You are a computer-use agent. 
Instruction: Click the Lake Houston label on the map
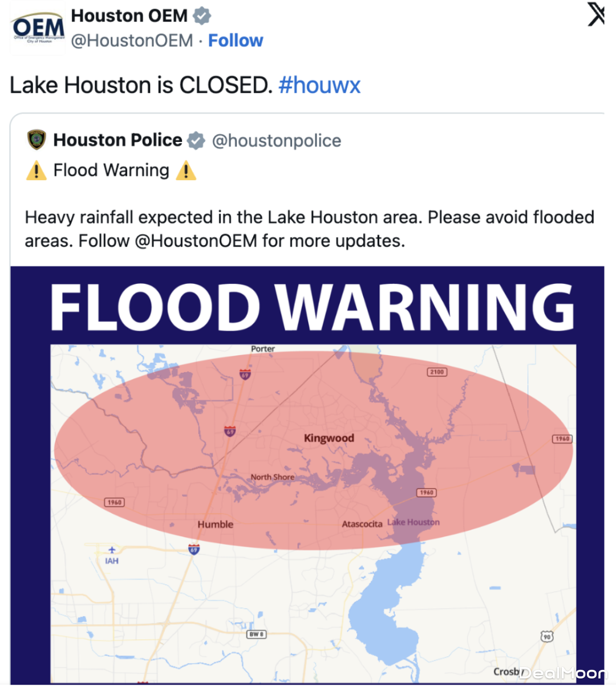pos(414,522)
